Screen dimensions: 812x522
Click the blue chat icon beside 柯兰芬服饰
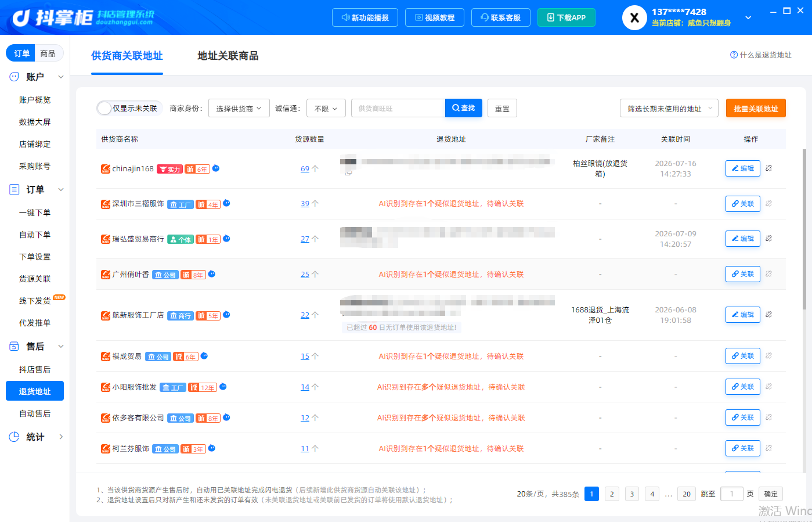(x=212, y=448)
